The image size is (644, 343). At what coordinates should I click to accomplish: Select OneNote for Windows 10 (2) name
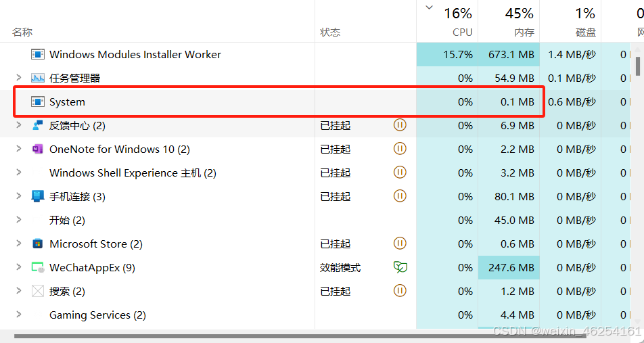[x=120, y=149]
